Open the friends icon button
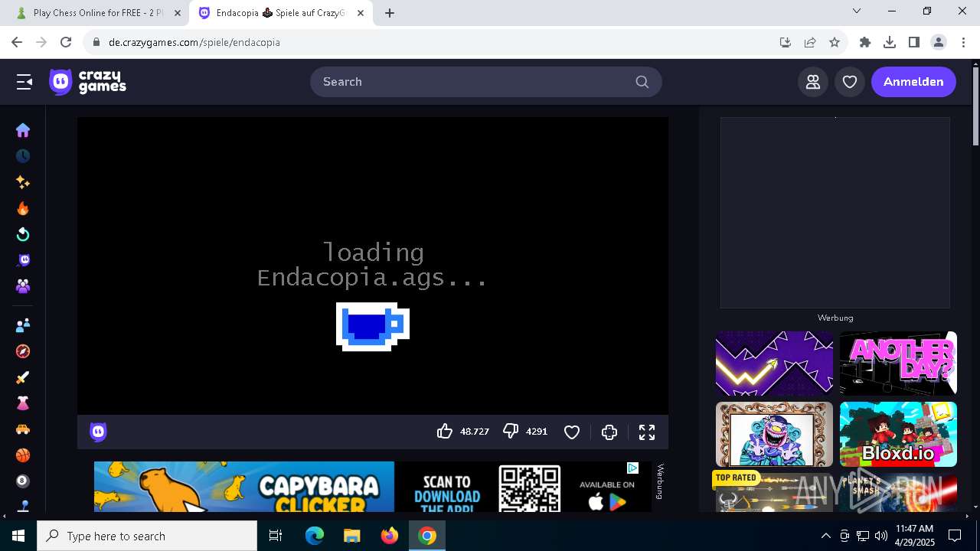This screenshot has width=980, height=551. pyautogui.click(x=813, y=82)
